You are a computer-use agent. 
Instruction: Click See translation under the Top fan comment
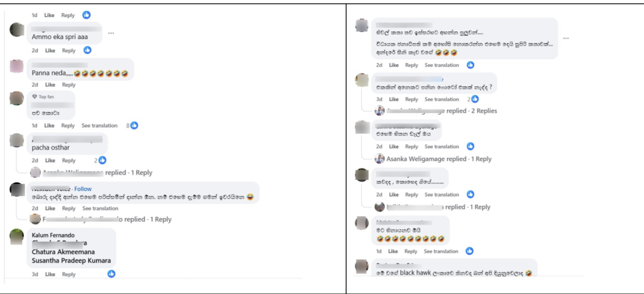click(99, 126)
